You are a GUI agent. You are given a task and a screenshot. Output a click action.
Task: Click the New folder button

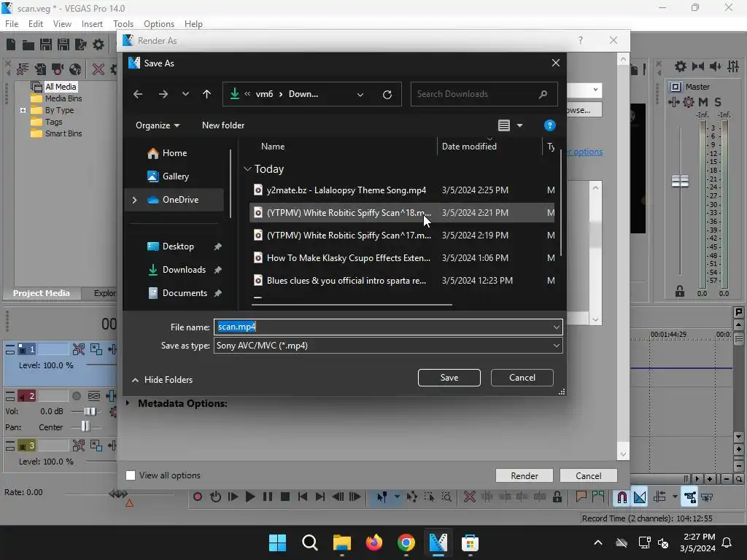coord(223,125)
